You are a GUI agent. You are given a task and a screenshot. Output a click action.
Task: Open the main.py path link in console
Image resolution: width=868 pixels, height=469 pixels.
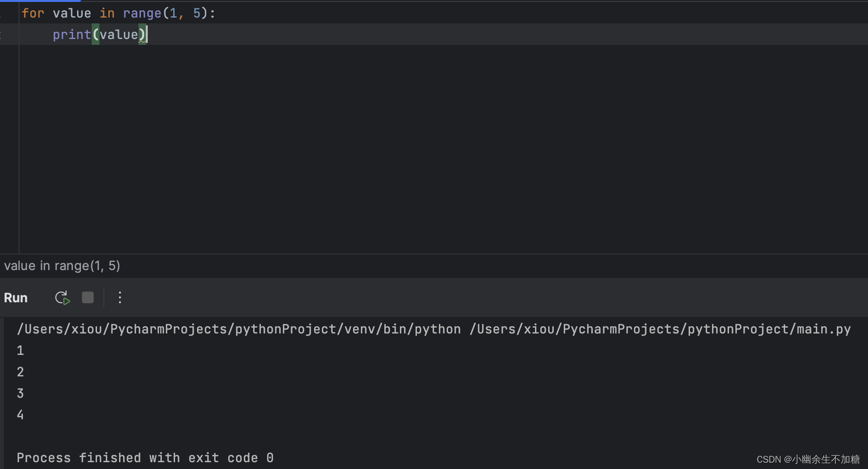(660, 330)
